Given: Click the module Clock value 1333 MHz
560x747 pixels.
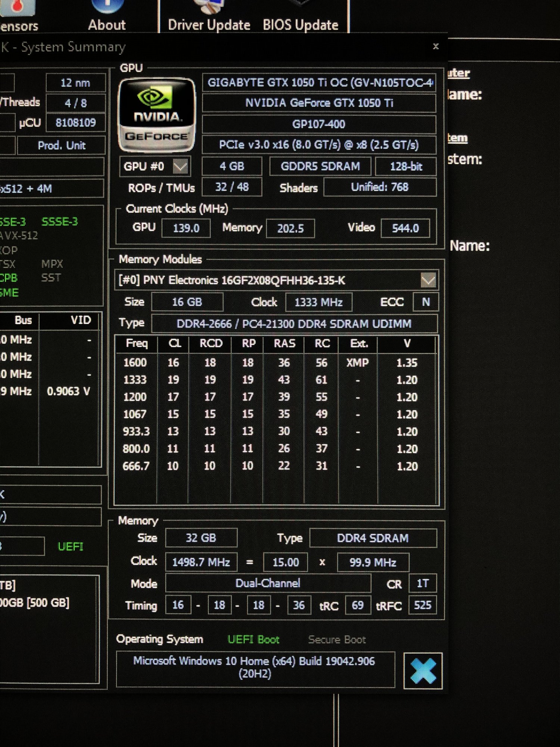Looking at the screenshot, I should (318, 302).
